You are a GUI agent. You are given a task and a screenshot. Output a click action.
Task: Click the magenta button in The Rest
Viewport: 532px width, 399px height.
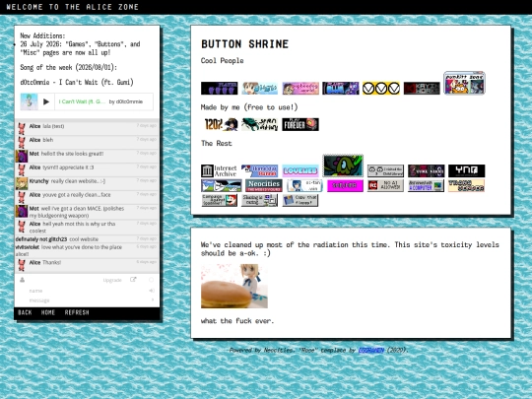[x=345, y=185]
